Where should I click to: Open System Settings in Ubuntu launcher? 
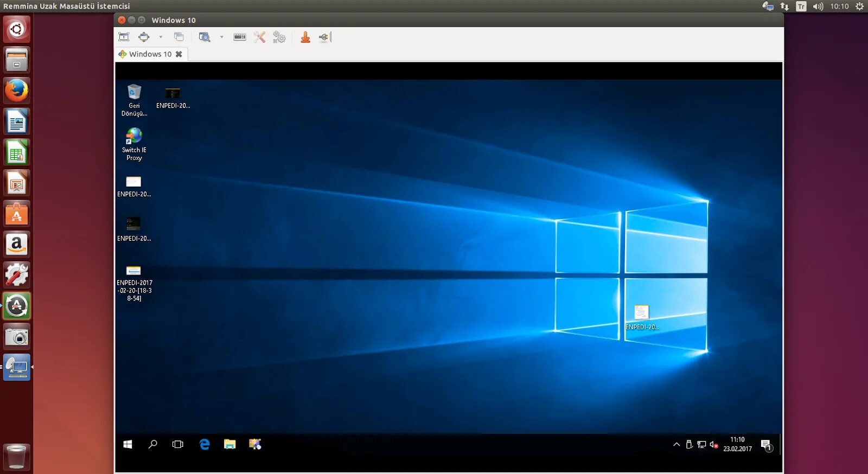coord(16,276)
